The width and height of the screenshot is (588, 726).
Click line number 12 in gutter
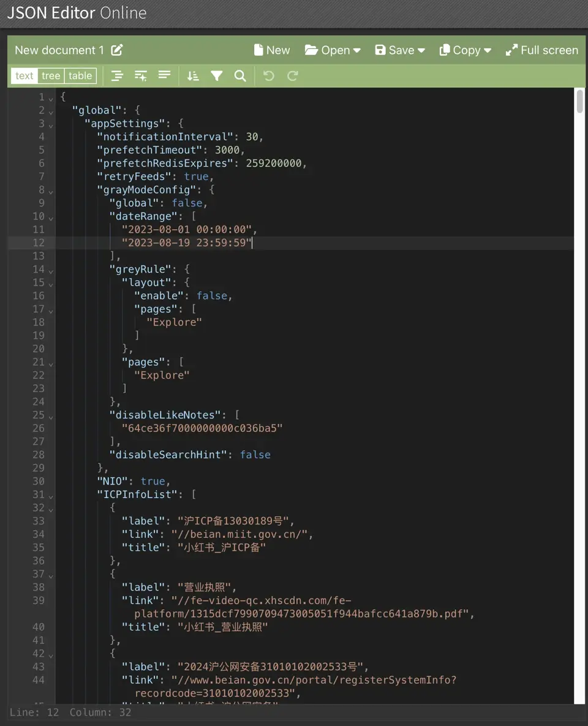[39, 243]
